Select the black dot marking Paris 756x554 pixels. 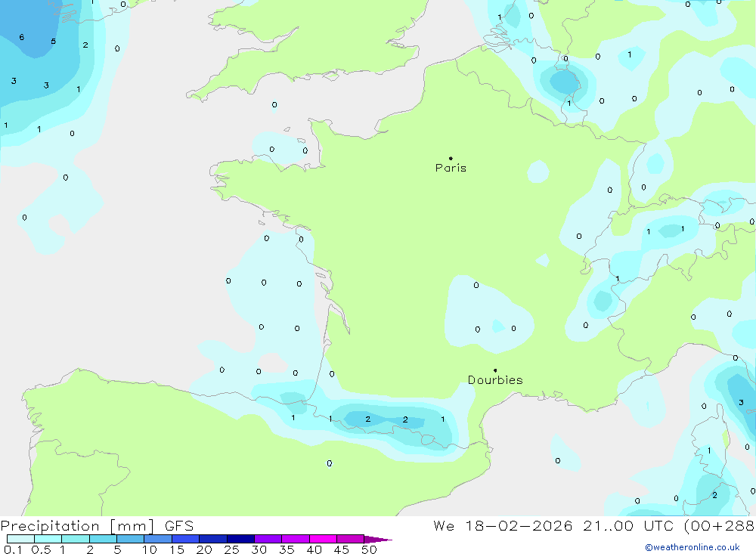[x=451, y=158]
